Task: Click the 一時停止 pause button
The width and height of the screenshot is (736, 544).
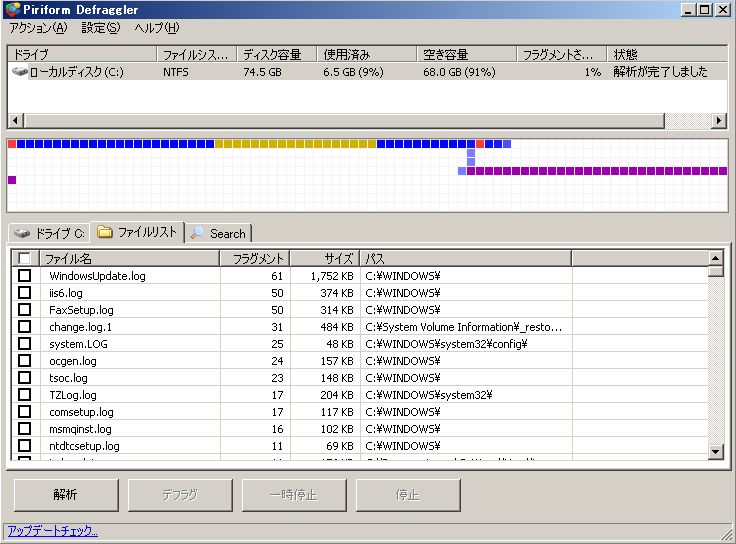Action: 294,495
